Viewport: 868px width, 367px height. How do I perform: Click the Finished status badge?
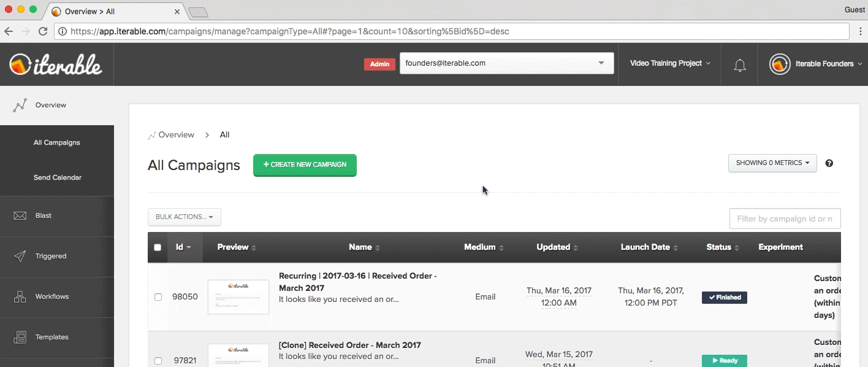click(725, 298)
